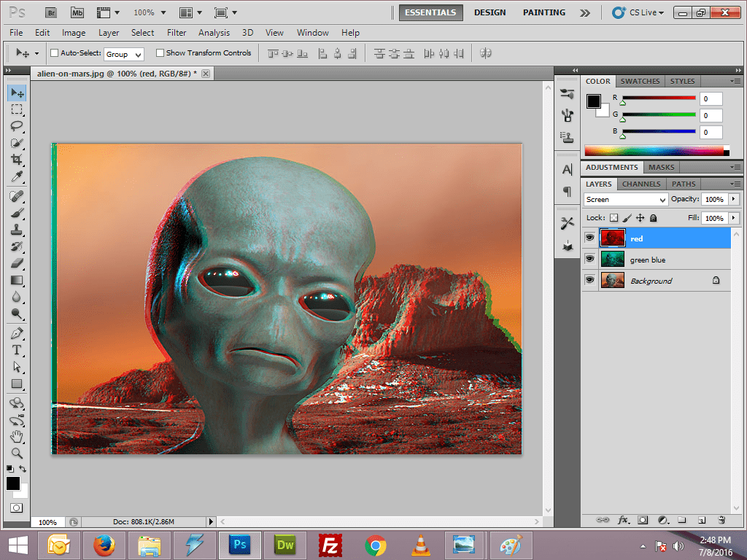Open the Auto-Select Group dropdown
The height and width of the screenshot is (560, 747).
124,54
